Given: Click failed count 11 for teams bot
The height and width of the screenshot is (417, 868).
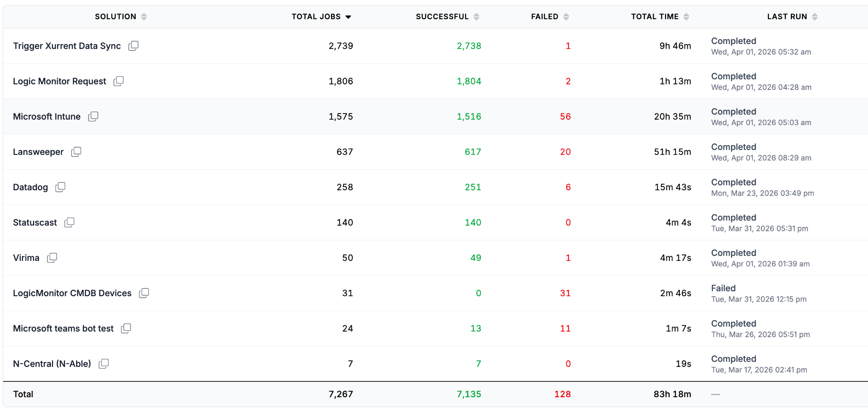Looking at the screenshot, I should (x=565, y=328).
